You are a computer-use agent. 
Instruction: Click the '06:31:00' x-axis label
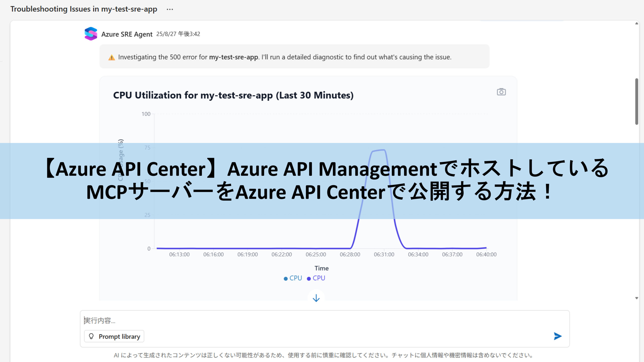(x=384, y=254)
